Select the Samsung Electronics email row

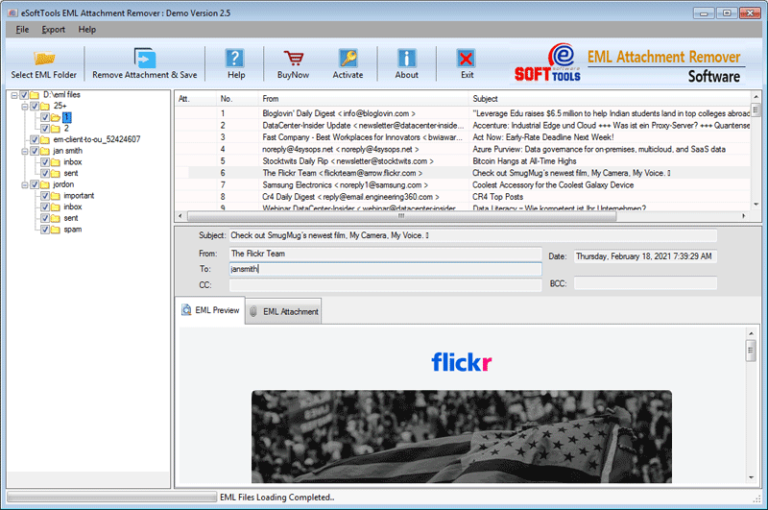462,185
